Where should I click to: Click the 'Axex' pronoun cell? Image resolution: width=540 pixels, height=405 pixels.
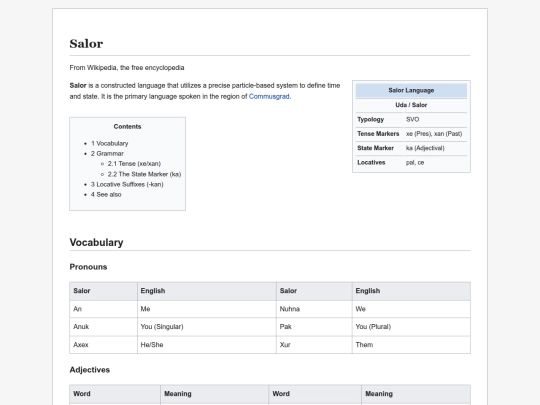pyautogui.click(x=103, y=345)
